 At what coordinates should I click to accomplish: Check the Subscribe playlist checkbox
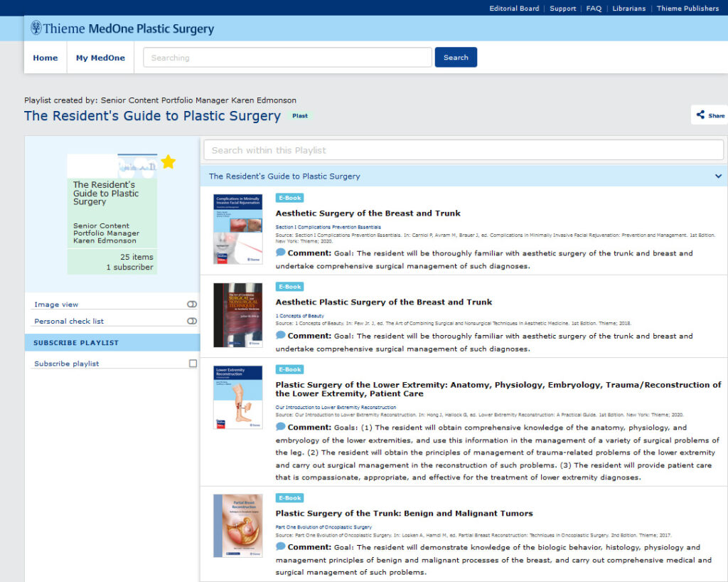click(191, 362)
